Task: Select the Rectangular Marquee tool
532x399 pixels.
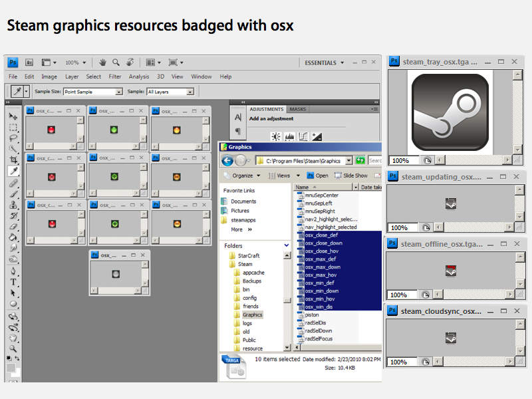Action: click(13, 128)
